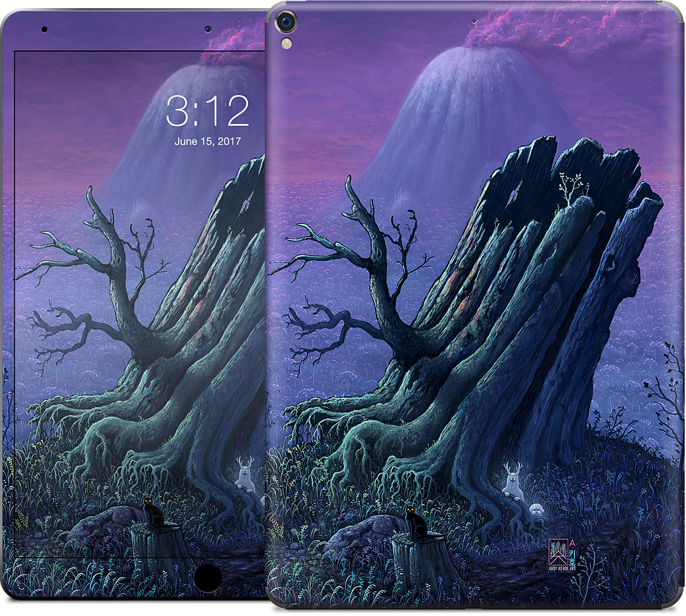This screenshot has width=686, height=616.
Task: Click the Andy Kehoe Art signature logo
Action: [x=562, y=555]
